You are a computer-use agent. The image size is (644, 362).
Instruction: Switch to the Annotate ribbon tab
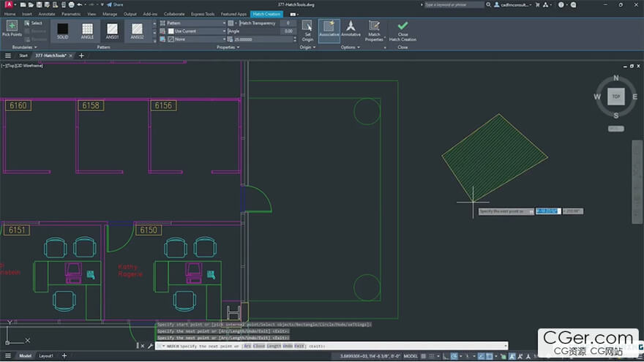tap(45, 14)
